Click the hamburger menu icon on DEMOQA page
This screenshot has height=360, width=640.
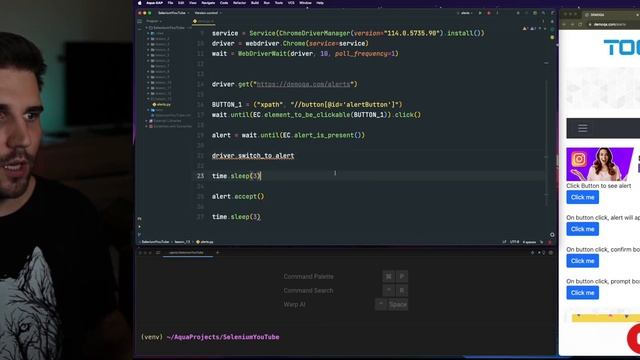[582, 129]
